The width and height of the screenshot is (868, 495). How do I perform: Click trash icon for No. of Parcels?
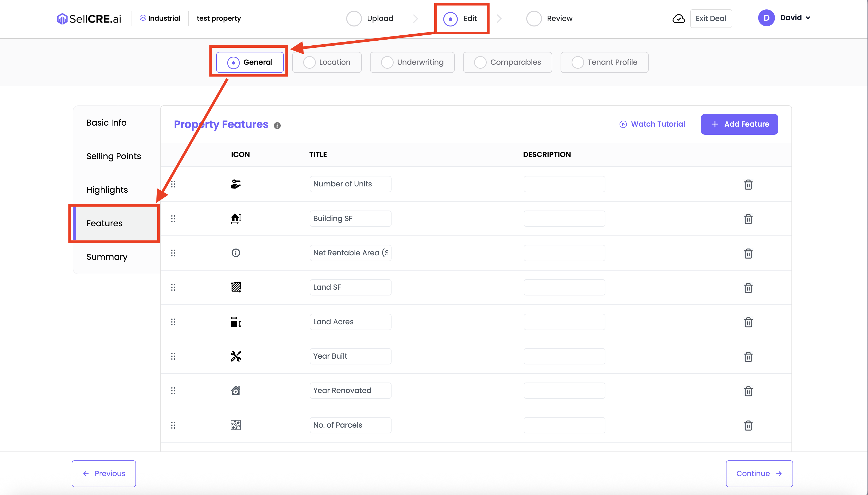pos(748,425)
